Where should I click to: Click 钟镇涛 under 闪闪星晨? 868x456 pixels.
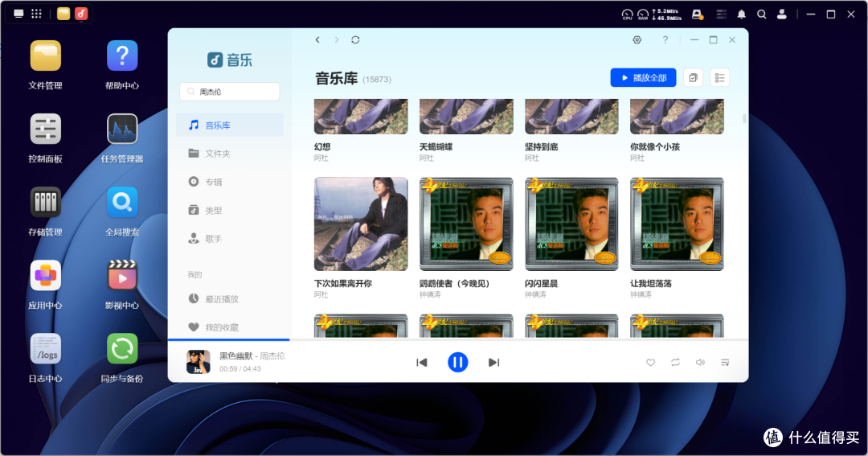point(535,295)
